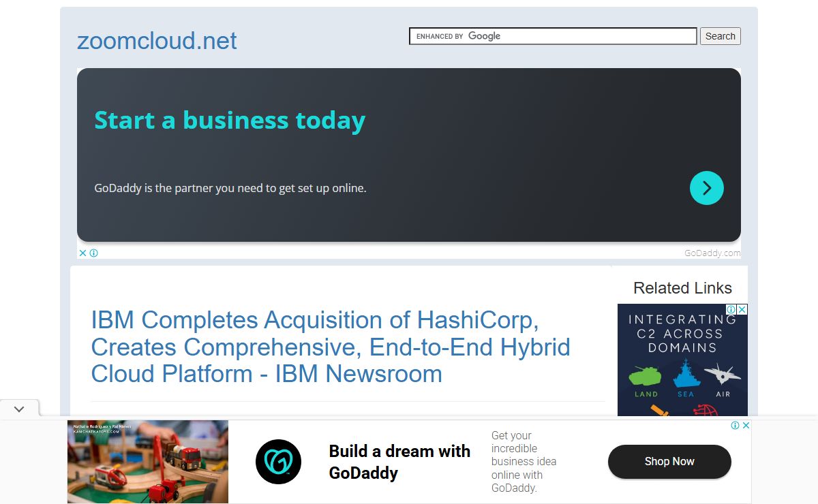Collapse the bottom ad with chevron

[19, 409]
